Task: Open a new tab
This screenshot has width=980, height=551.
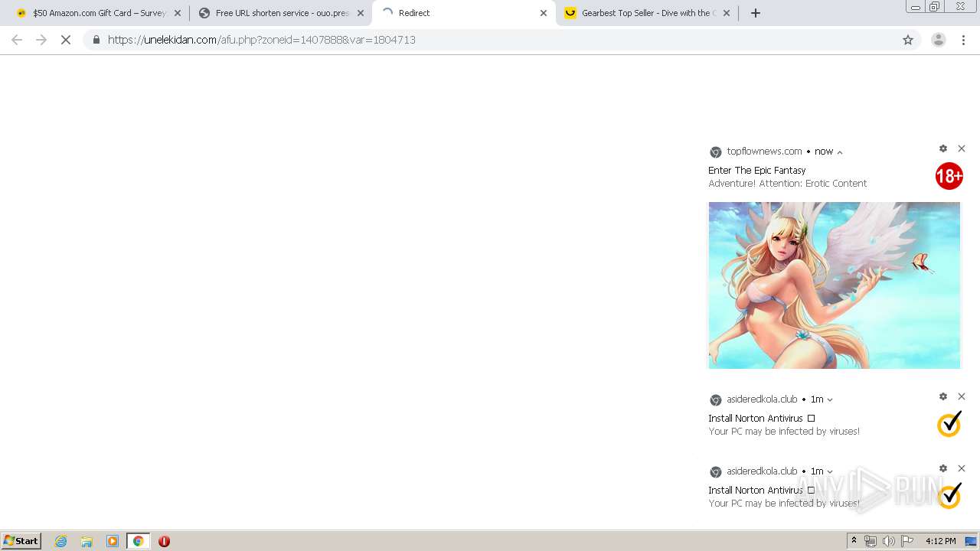Action: (x=756, y=13)
